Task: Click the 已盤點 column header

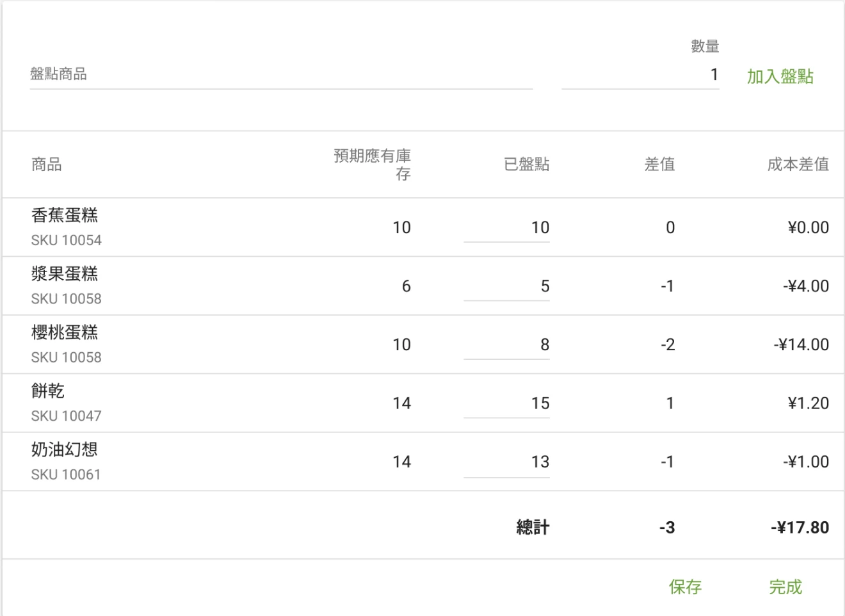Action: (x=526, y=165)
